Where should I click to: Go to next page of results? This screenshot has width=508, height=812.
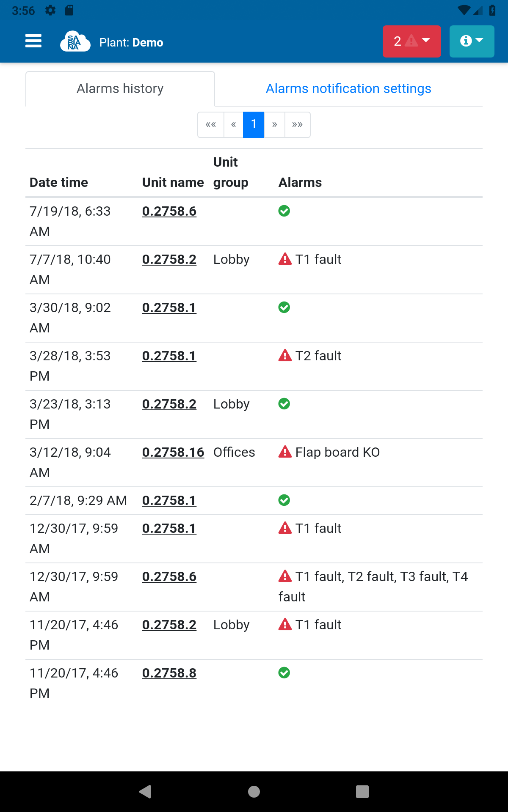(275, 124)
